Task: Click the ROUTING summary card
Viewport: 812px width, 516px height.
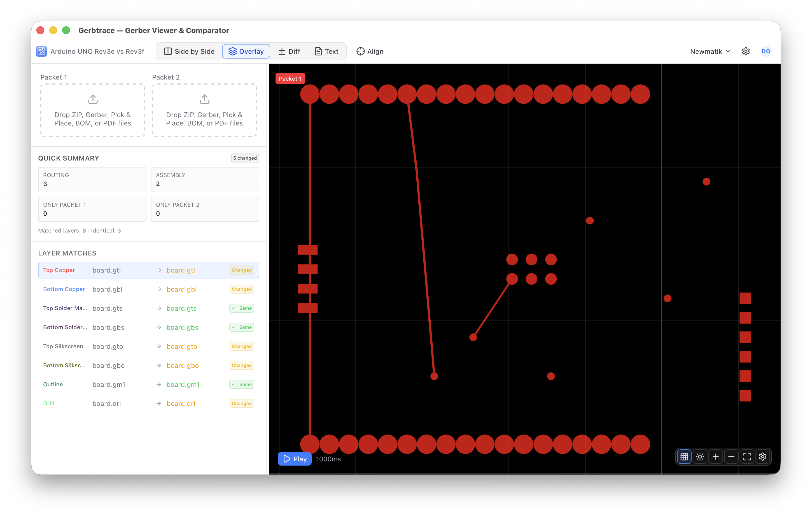Action: click(x=92, y=180)
